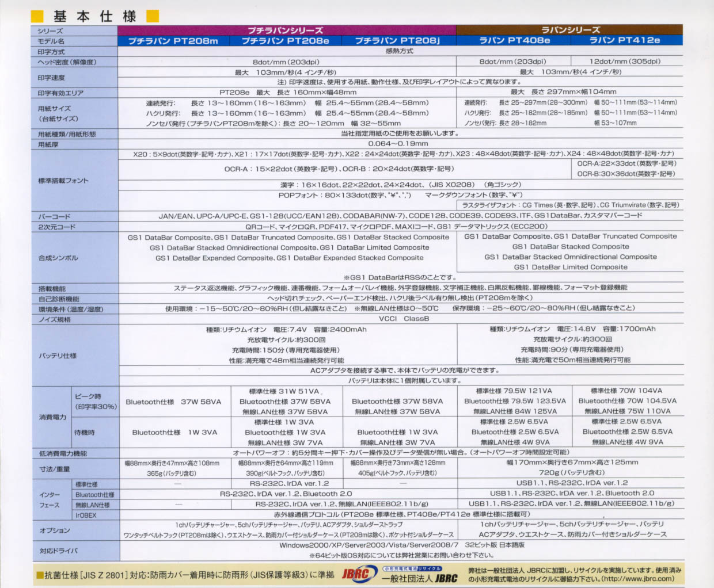714x588 pixels.
Task: Click the バッテリ仕様 row label
Action: pyautogui.click(x=57, y=356)
